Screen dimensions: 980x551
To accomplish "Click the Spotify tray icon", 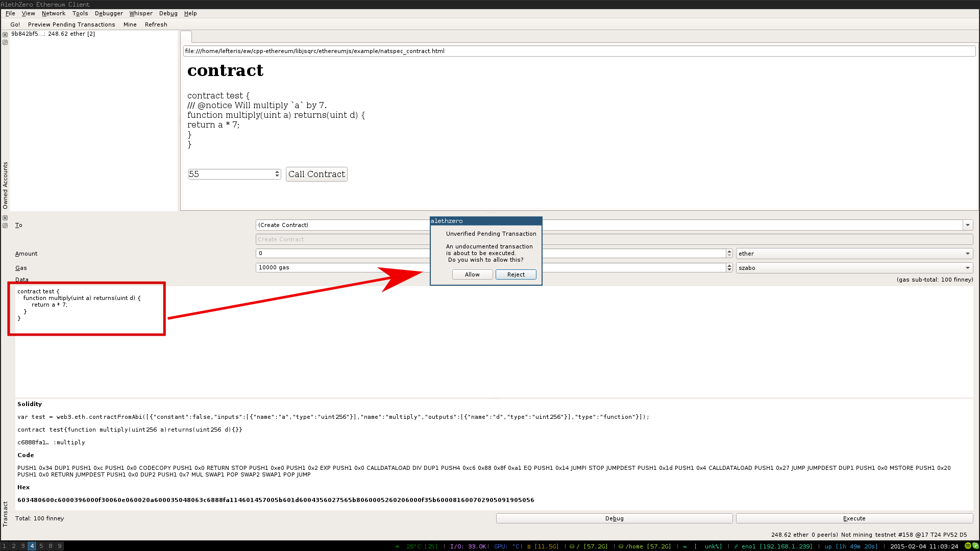I will (x=968, y=546).
